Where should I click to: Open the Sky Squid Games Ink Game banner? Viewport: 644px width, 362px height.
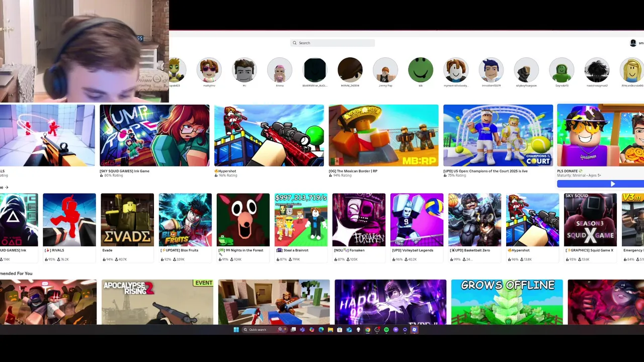coord(154,135)
